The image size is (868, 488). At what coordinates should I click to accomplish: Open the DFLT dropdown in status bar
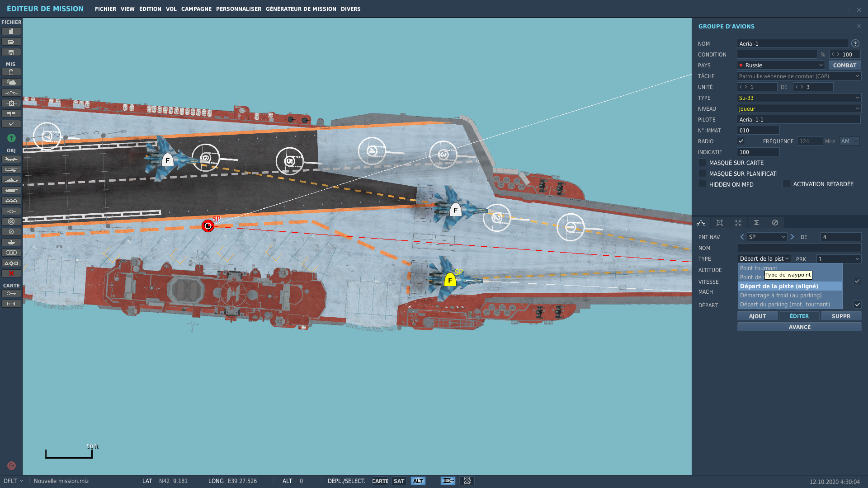(x=13, y=481)
